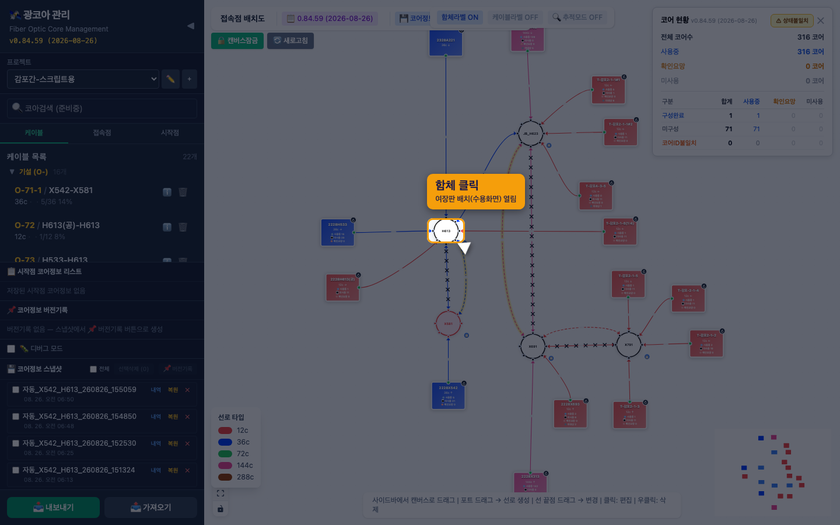
Task: Click the green 72c line-type swatch
Action: click(225, 454)
